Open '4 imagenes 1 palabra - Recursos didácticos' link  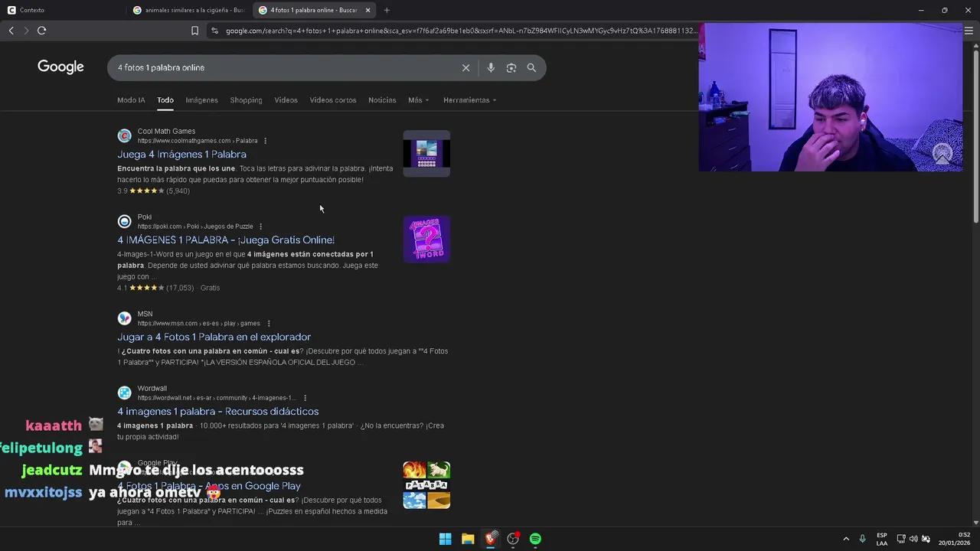click(217, 412)
